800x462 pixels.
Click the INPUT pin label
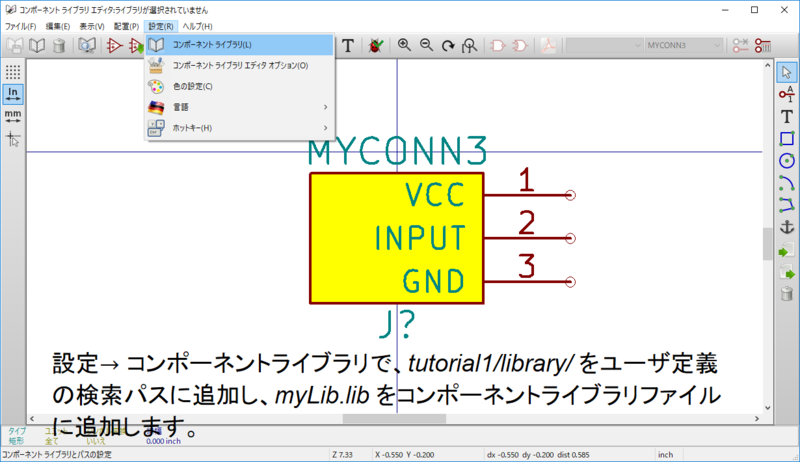point(420,238)
